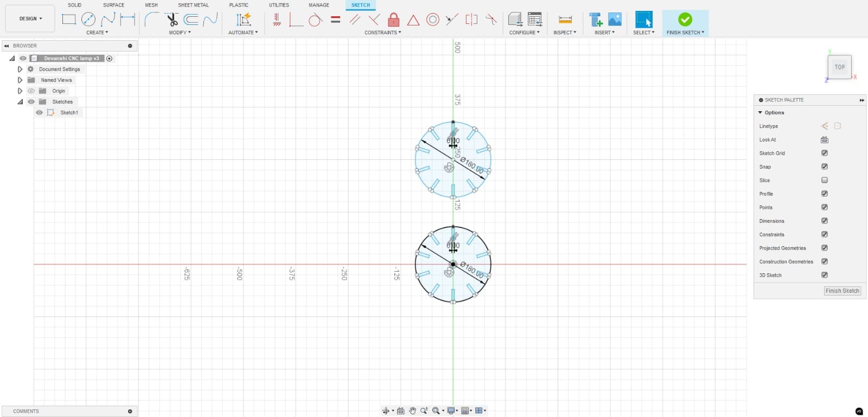Collapse the Browser panel with arrow icon
This screenshot has width=868, height=417.
pos(7,46)
